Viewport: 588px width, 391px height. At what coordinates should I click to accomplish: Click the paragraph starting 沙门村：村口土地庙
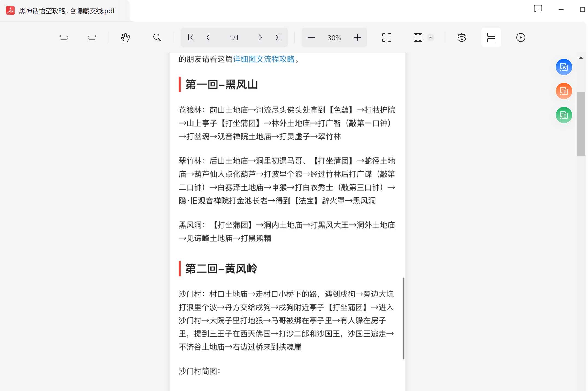[286, 320]
